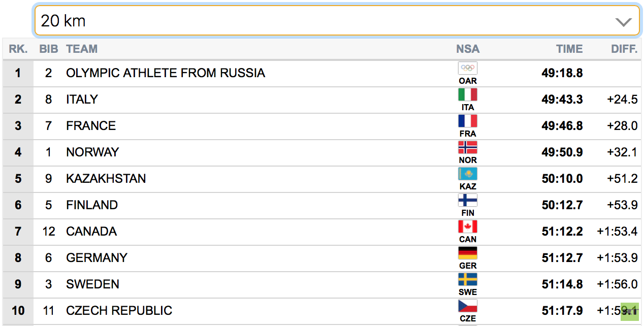Open the 20 km distance dropdown
Image resolution: width=644 pixels, height=326 pixels.
337,21
